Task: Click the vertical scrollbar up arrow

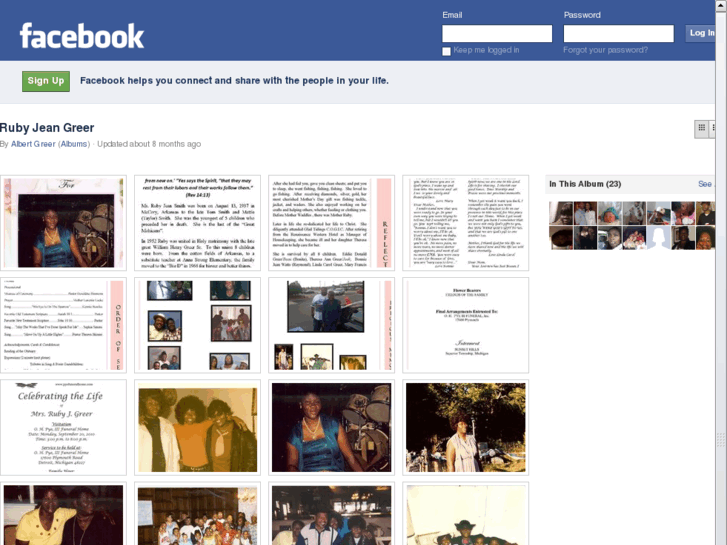Action: point(721,4)
